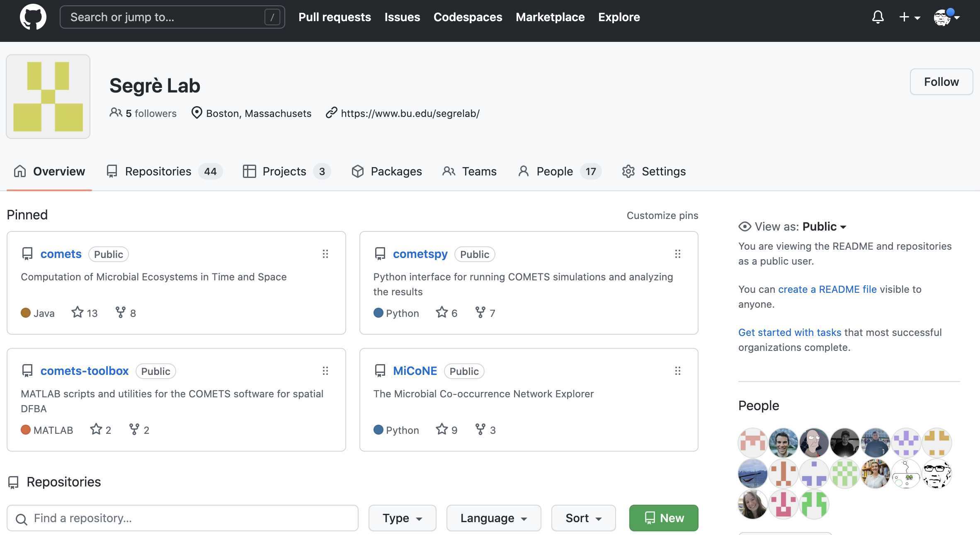Click the create a README file link

pyautogui.click(x=827, y=289)
